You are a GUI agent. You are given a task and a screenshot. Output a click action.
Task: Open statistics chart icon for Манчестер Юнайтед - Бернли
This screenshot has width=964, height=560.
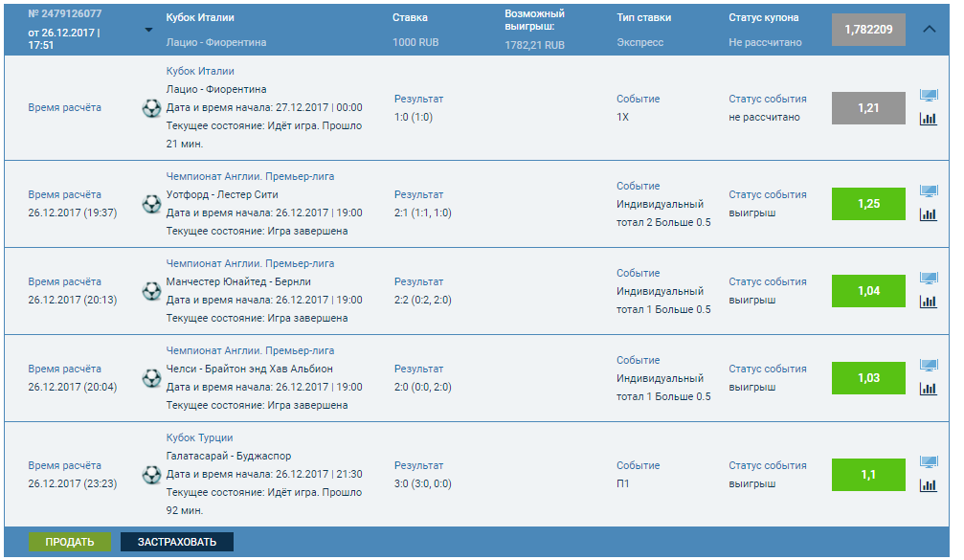(x=929, y=302)
